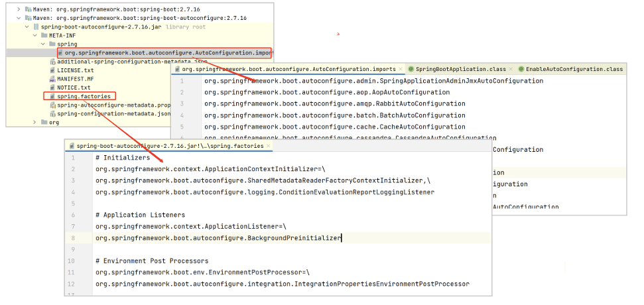Click file icon on spring.factories editor tab
Screen dimensions: 644x305
[x=72, y=146]
